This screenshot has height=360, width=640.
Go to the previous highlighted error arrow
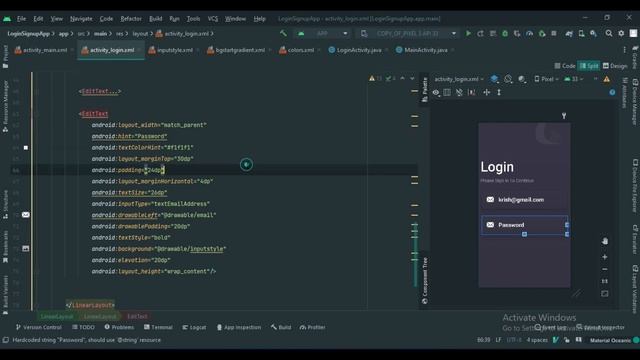(x=402, y=78)
